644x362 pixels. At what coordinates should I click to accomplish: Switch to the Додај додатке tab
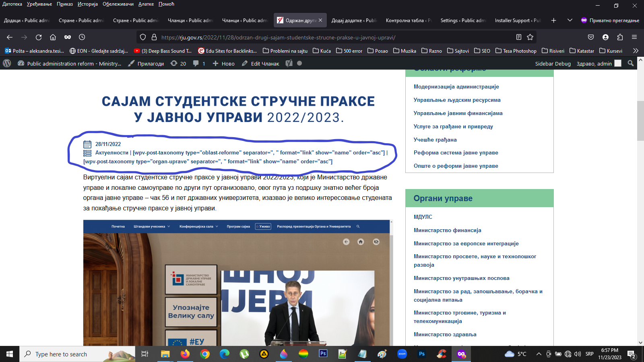(354, 20)
